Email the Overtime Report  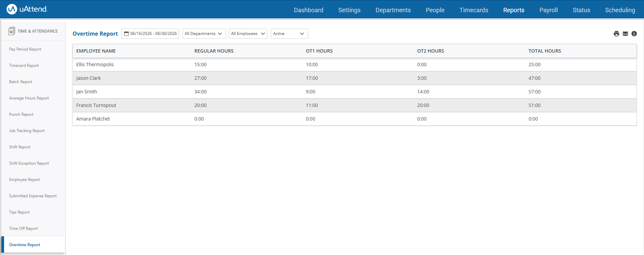(625, 34)
